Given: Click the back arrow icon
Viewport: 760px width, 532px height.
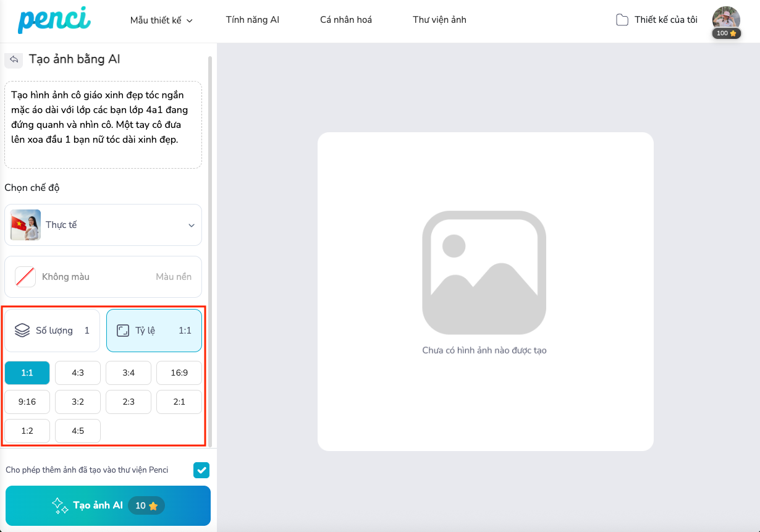Looking at the screenshot, I should (14, 59).
